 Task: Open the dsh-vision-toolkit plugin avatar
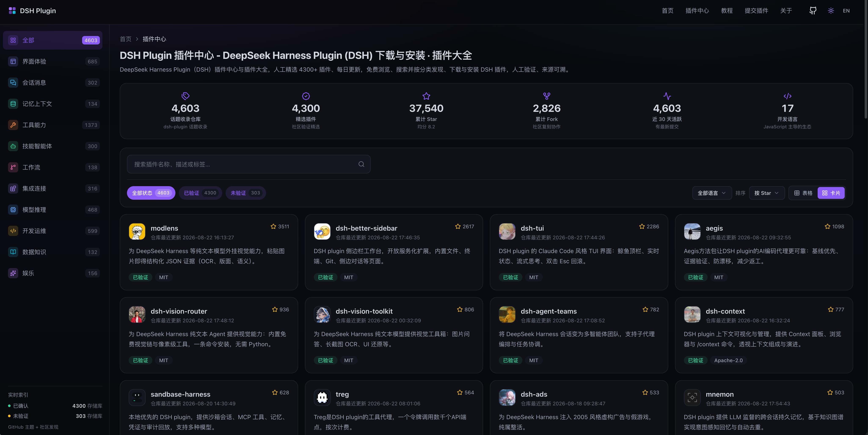(322, 315)
